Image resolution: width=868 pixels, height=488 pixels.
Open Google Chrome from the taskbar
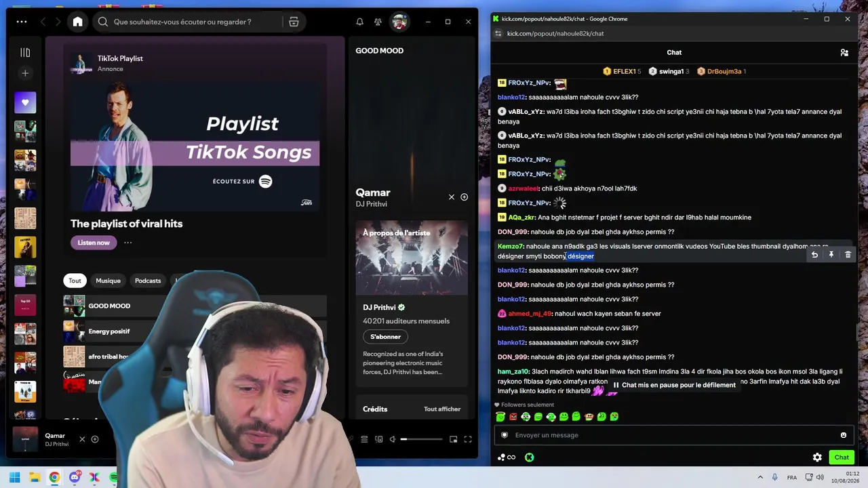tap(54, 477)
